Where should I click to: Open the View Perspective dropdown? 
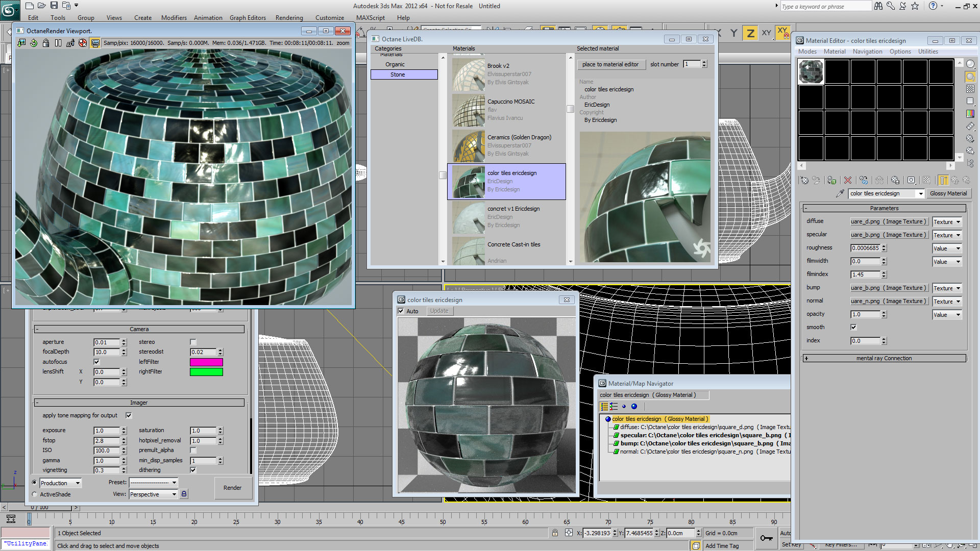click(153, 494)
